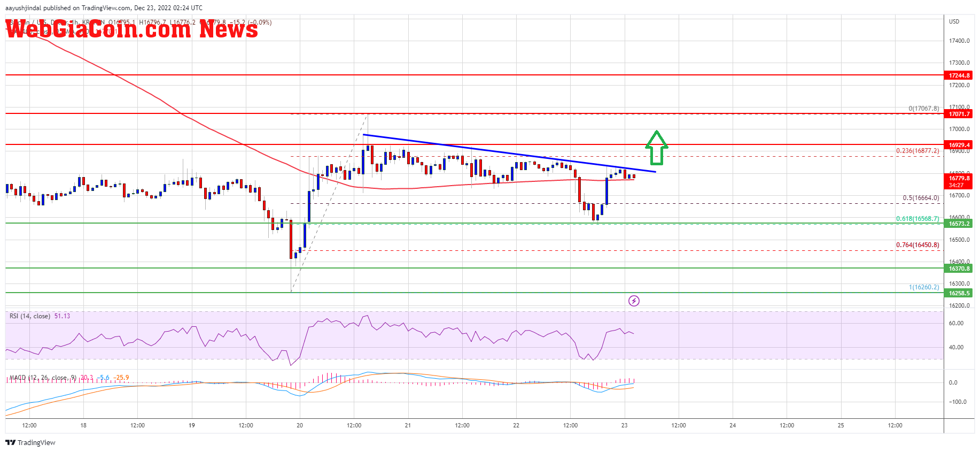Select the 16258.5 green support label
The image size is (980, 452).
[x=959, y=293]
